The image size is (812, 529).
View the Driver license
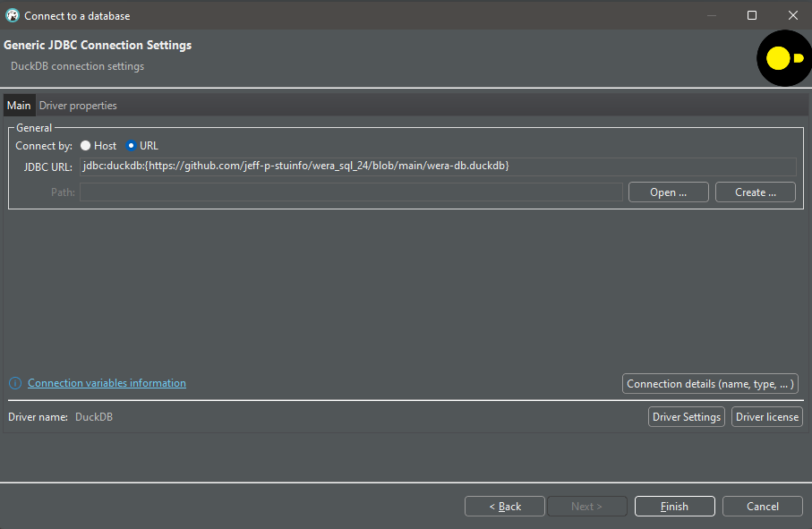point(767,417)
